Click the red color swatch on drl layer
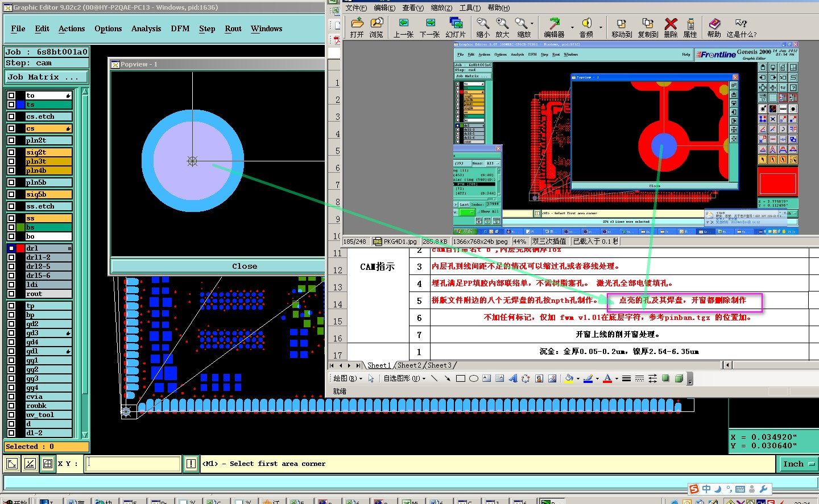The image size is (819, 504). pyautogui.click(x=20, y=248)
